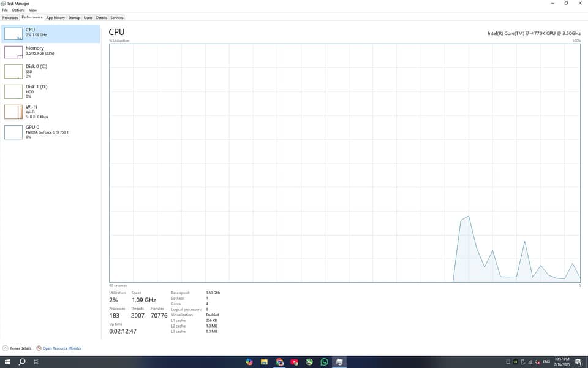Select the Wi-Fi sidebar item
Screen dimensions: 588x368
click(x=51, y=112)
